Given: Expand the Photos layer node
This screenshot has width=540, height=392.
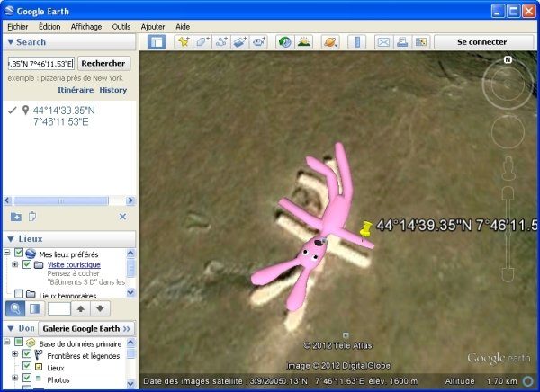Looking at the screenshot, I should [x=14, y=378].
